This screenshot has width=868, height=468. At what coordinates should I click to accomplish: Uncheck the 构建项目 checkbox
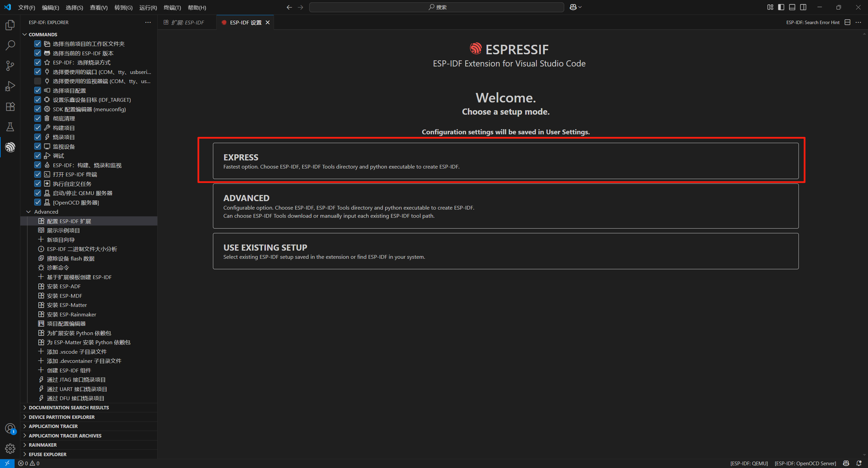coord(38,128)
